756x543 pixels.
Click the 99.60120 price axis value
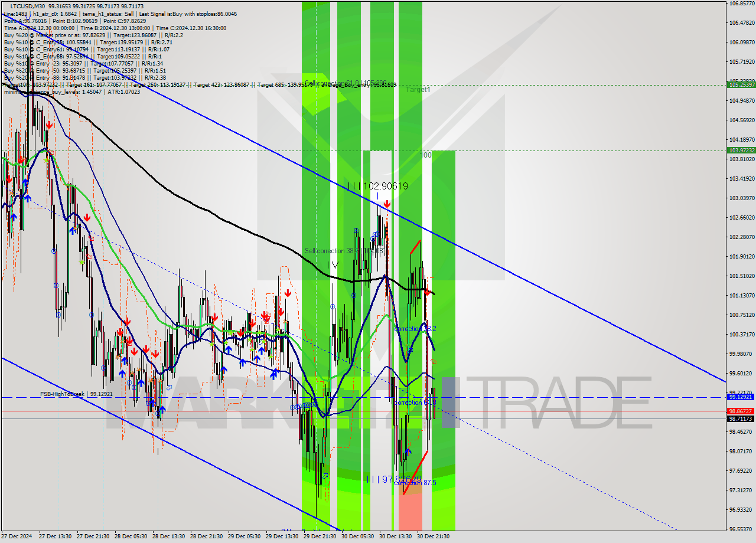pos(741,373)
